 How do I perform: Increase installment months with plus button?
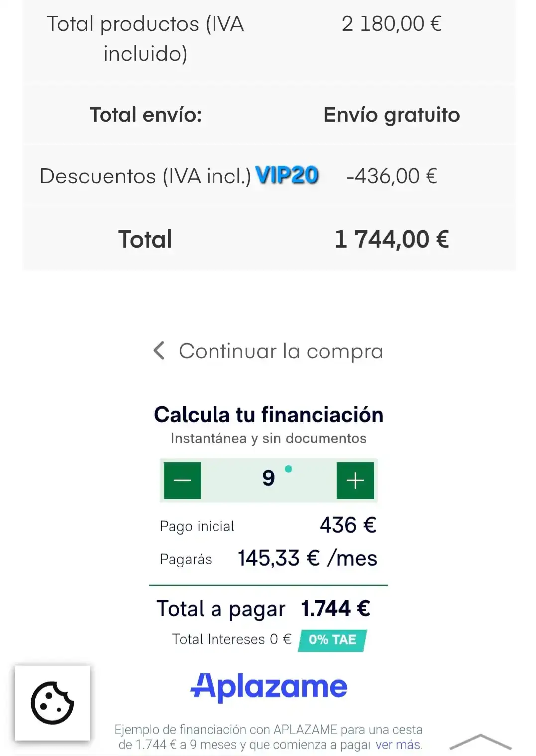click(x=355, y=480)
